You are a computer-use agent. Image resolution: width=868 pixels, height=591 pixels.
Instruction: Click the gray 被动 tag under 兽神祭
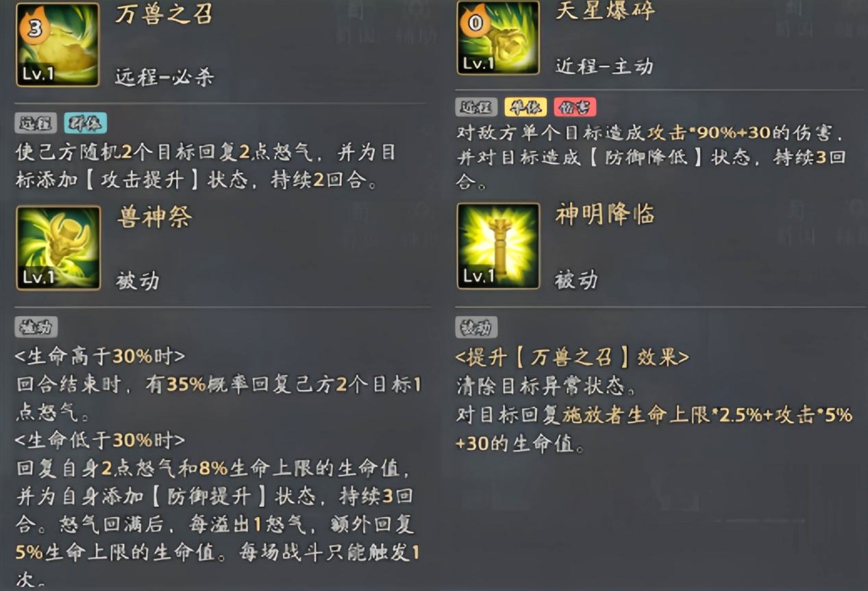(36, 327)
